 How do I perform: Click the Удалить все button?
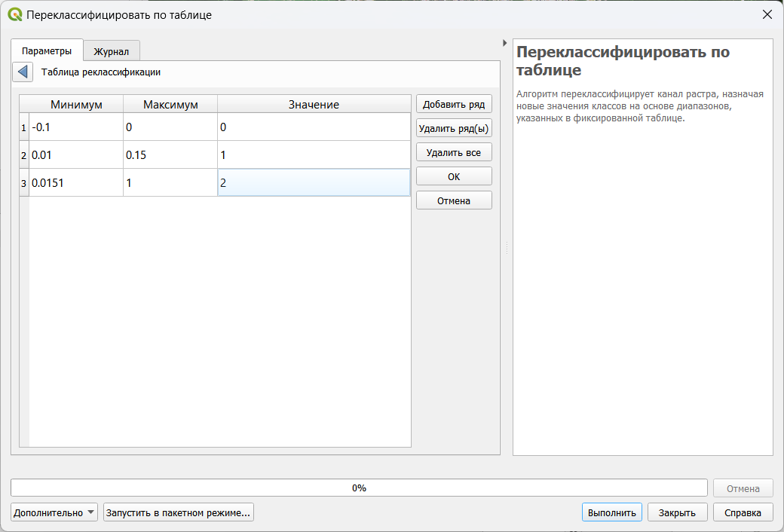[x=454, y=152]
